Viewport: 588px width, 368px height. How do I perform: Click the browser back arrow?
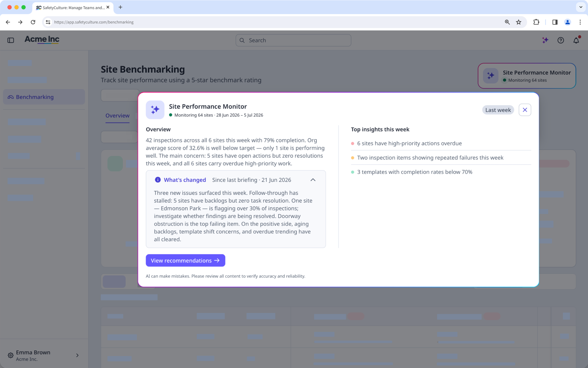(8, 22)
